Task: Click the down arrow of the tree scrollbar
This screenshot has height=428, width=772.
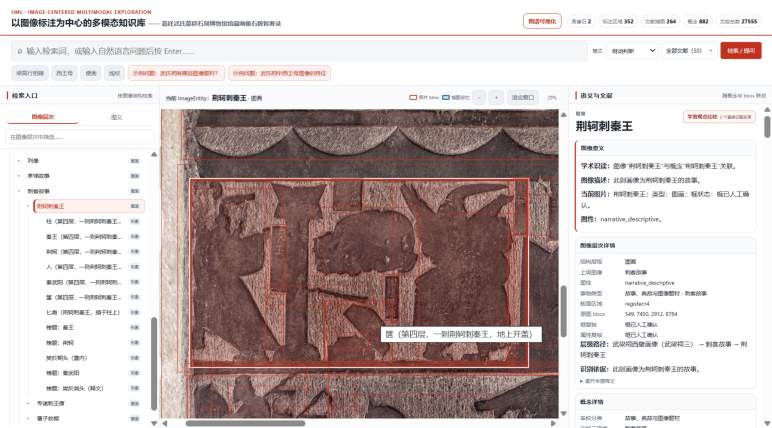Action: (154, 423)
